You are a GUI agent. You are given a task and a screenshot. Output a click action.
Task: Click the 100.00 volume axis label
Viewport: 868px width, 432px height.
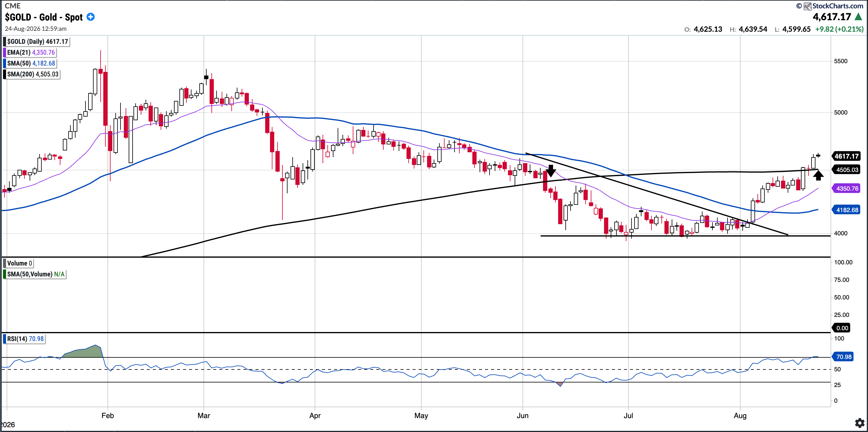click(x=843, y=262)
